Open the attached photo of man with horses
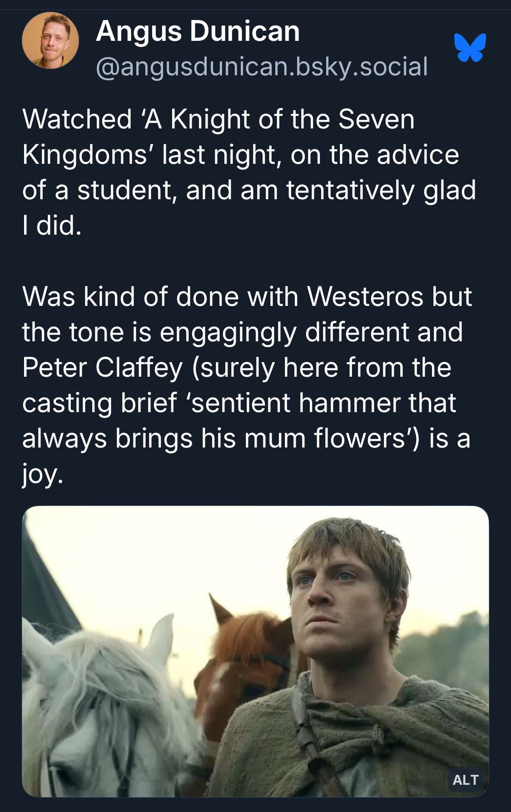Image resolution: width=511 pixels, height=812 pixels. [255, 652]
